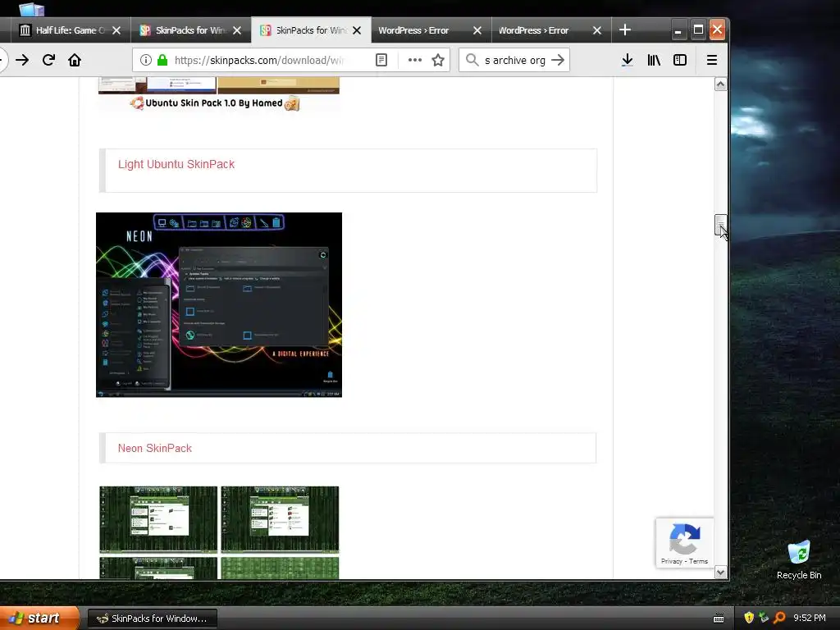840x630 pixels.
Task: Open page actions three-dot menu
Action: coord(414,60)
